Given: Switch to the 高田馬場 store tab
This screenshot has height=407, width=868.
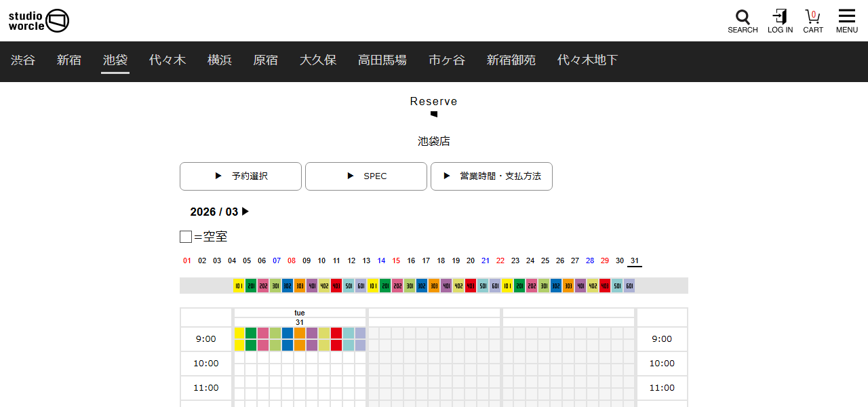Looking at the screenshot, I should coord(382,60).
